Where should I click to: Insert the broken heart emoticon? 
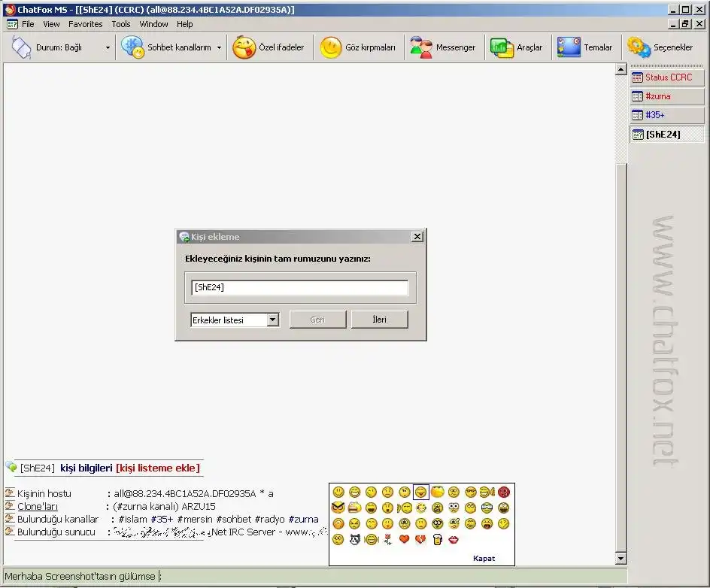[x=420, y=538]
